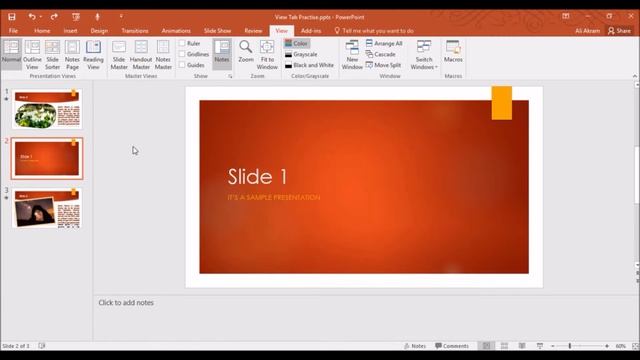The height and width of the screenshot is (360, 640).
Task: Click the Slide 1 title text
Action: pos(257,176)
